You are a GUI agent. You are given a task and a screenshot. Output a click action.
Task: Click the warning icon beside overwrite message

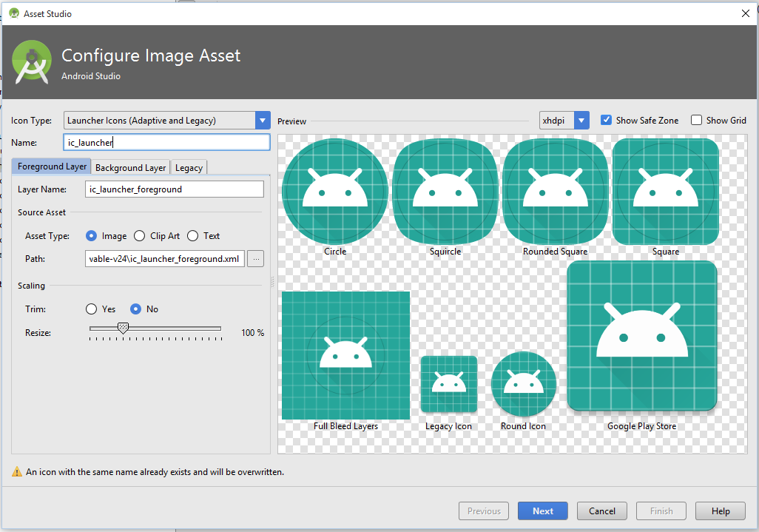pyautogui.click(x=16, y=471)
